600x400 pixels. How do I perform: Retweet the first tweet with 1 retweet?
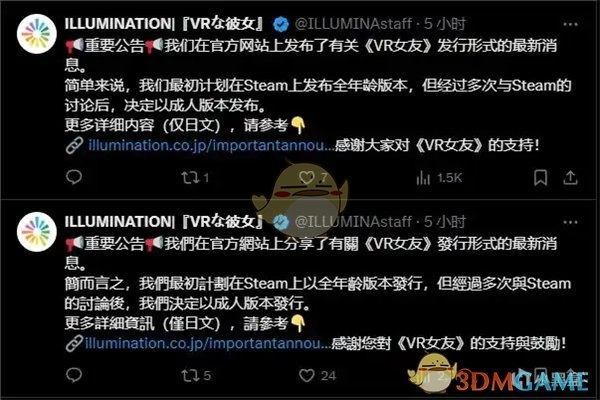(x=195, y=178)
